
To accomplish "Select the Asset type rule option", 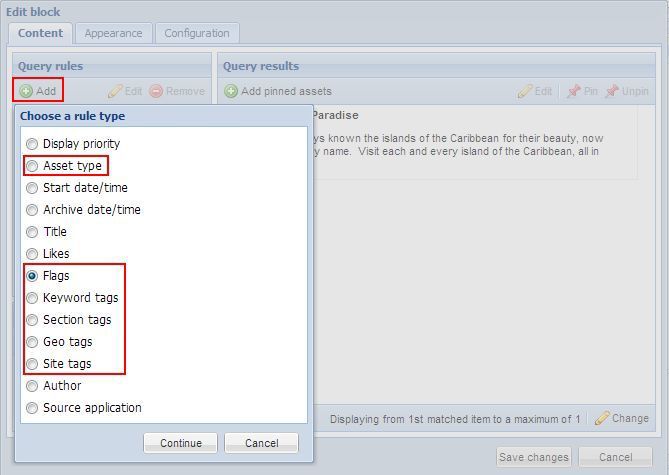I will (x=32, y=166).
